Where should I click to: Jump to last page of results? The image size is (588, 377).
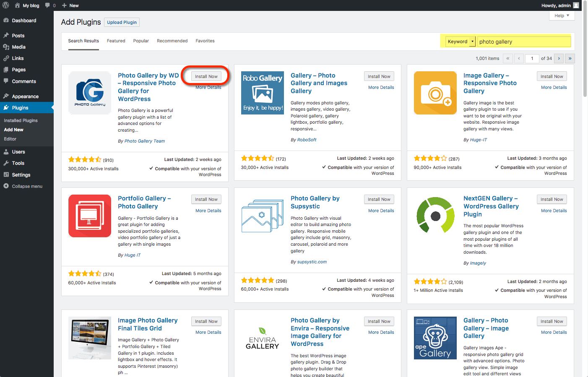[570, 58]
